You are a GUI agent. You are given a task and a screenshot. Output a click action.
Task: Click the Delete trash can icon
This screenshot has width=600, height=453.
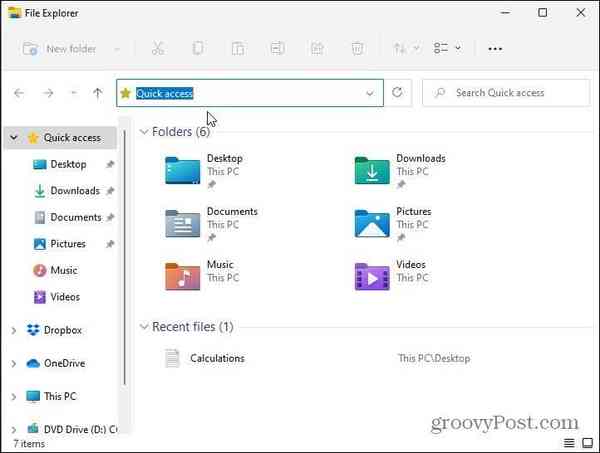click(357, 49)
